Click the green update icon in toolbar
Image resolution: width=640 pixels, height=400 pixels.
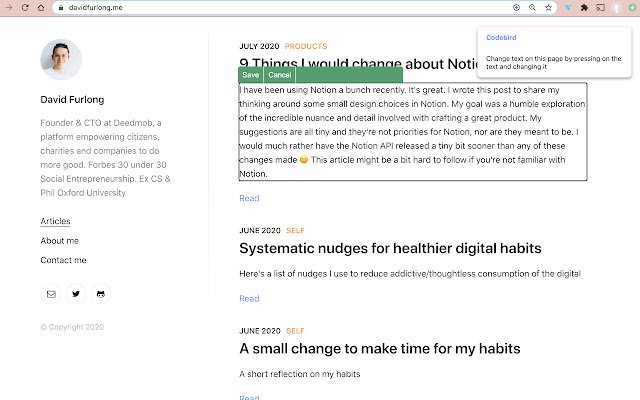(633, 7)
